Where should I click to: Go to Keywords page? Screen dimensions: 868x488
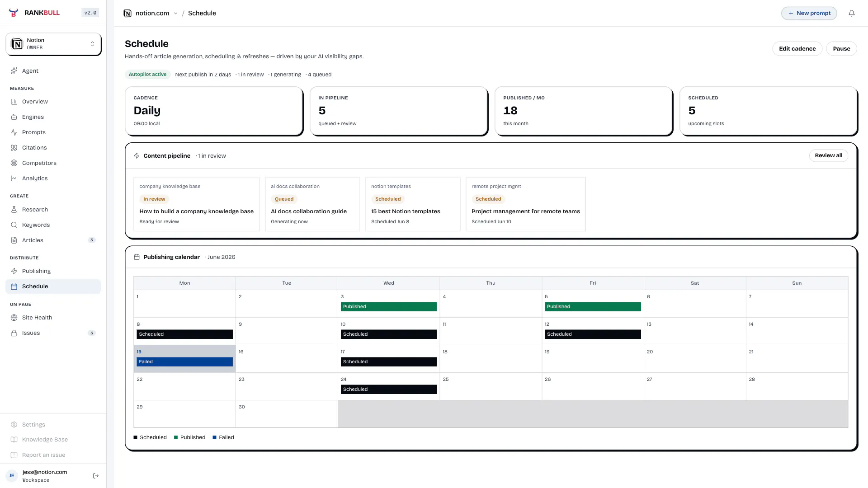(53, 225)
